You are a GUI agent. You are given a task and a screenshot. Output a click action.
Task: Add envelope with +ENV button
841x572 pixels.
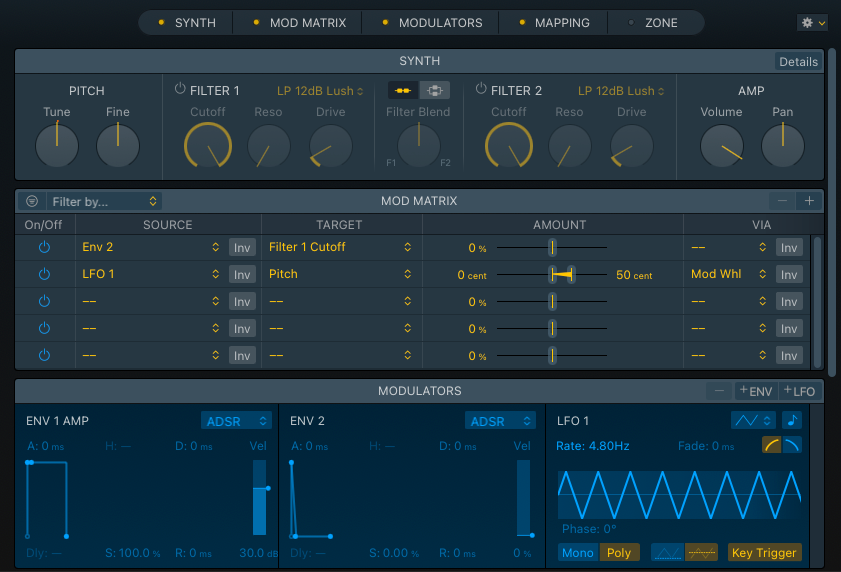(x=756, y=391)
